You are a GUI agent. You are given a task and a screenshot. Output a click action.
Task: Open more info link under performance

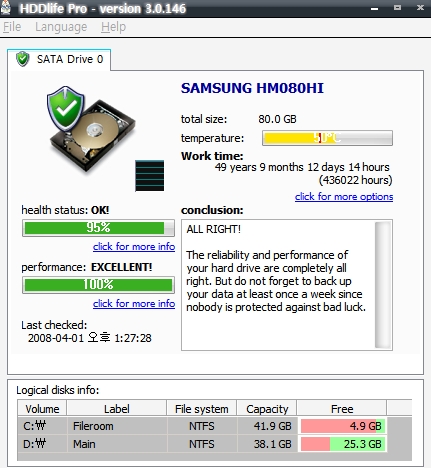click(134, 303)
